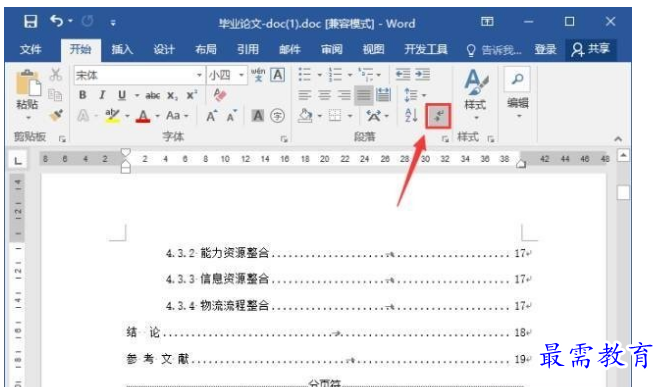Switch to the 邮件 tab
The height and width of the screenshot is (387, 661).
coord(290,50)
